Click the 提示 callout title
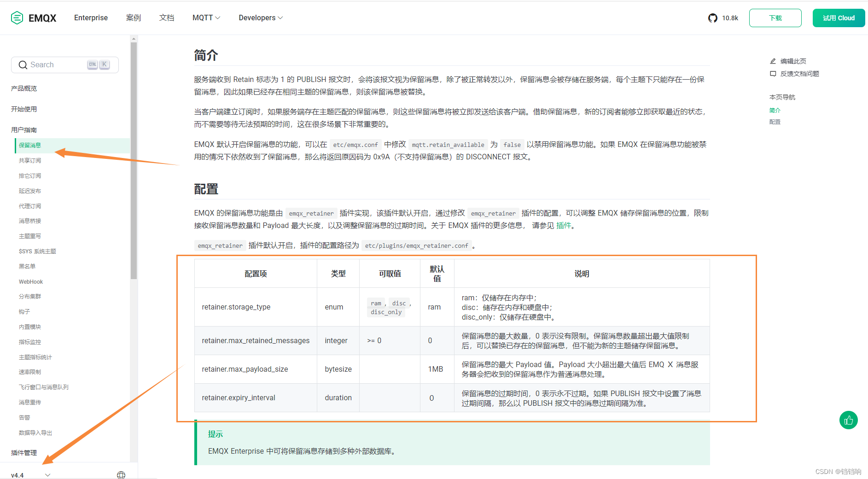Viewport: 868px width, 479px height. (x=216, y=434)
